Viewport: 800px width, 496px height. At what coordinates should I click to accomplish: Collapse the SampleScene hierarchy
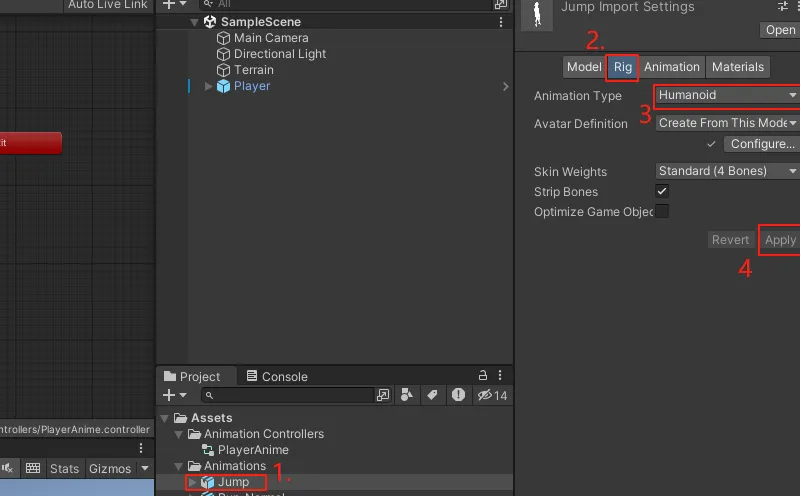(x=194, y=22)
